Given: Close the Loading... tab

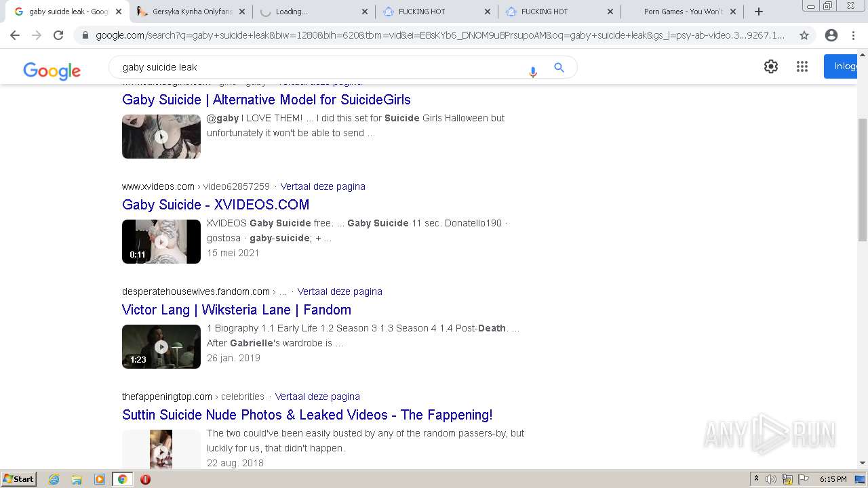Looking at the screenshot, I should (x=364, y=12).
